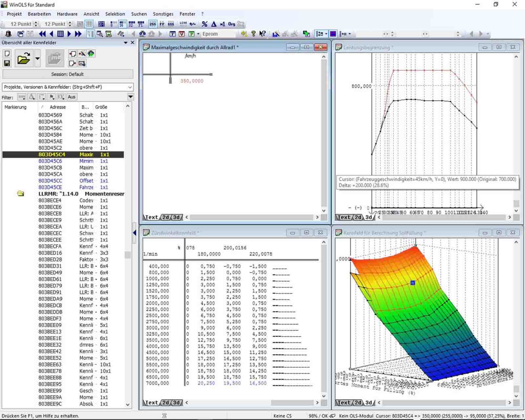Screen dimensions: 525x420
Task: Toggle the F button in the toolbar
Action: 173,34
